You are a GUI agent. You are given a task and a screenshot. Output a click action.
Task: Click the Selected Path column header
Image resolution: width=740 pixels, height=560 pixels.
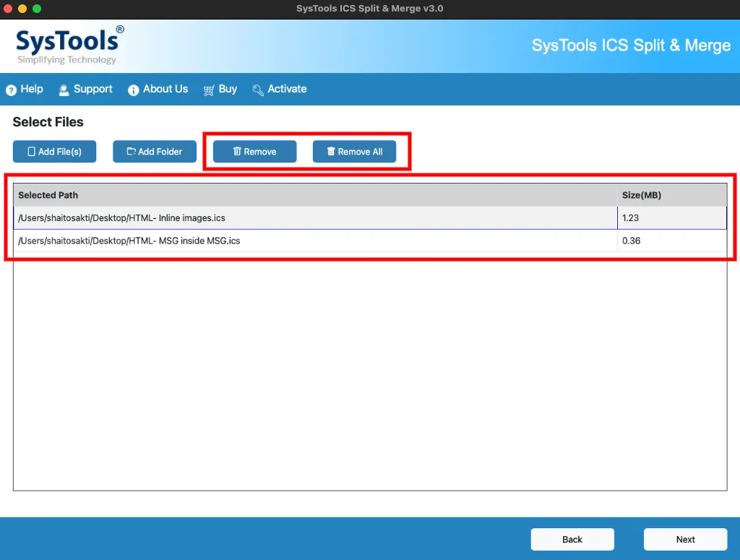315,195
